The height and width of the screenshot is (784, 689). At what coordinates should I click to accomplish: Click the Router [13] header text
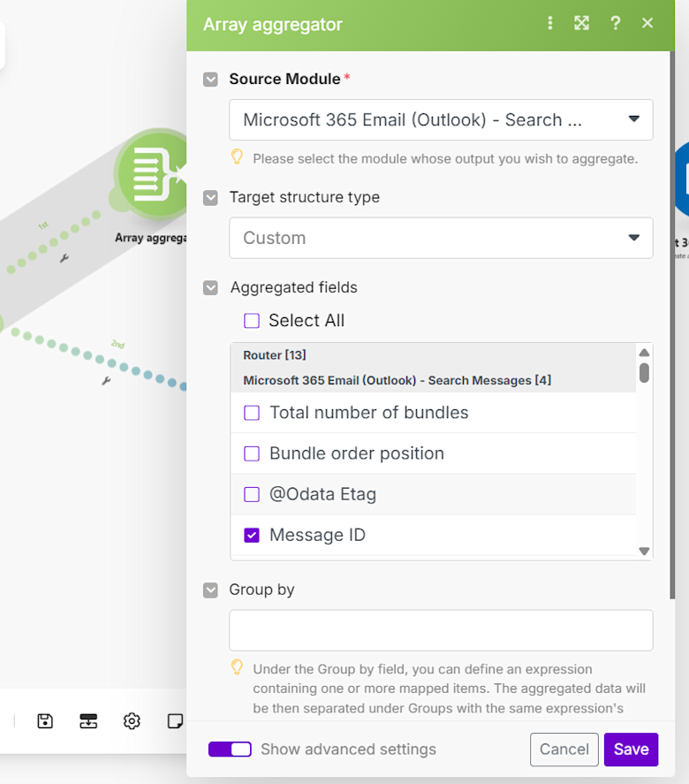coord(275,355)
